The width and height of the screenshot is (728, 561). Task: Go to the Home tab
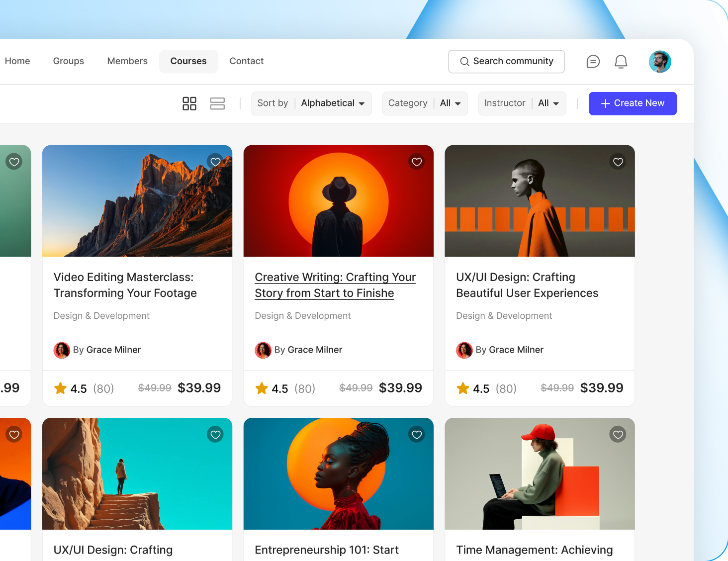pos(17,61)
